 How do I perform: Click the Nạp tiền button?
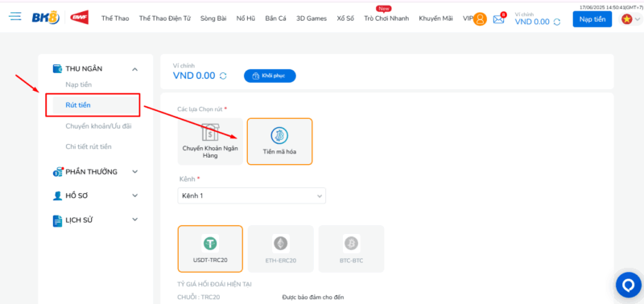[x=592, y=18]
